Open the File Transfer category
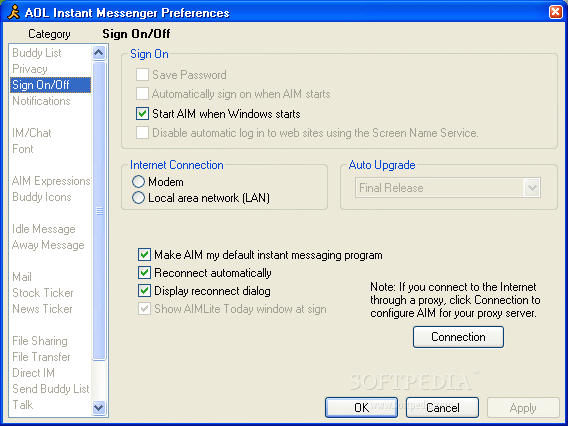This screenshot has width=568, height=426. pos(41,357)
